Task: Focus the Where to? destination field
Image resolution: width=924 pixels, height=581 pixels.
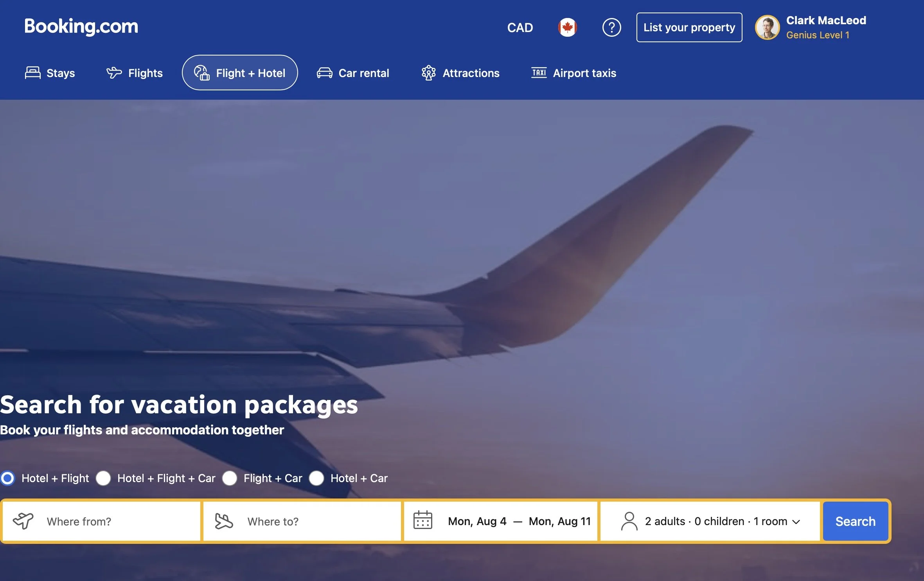Action: (302, 521)
